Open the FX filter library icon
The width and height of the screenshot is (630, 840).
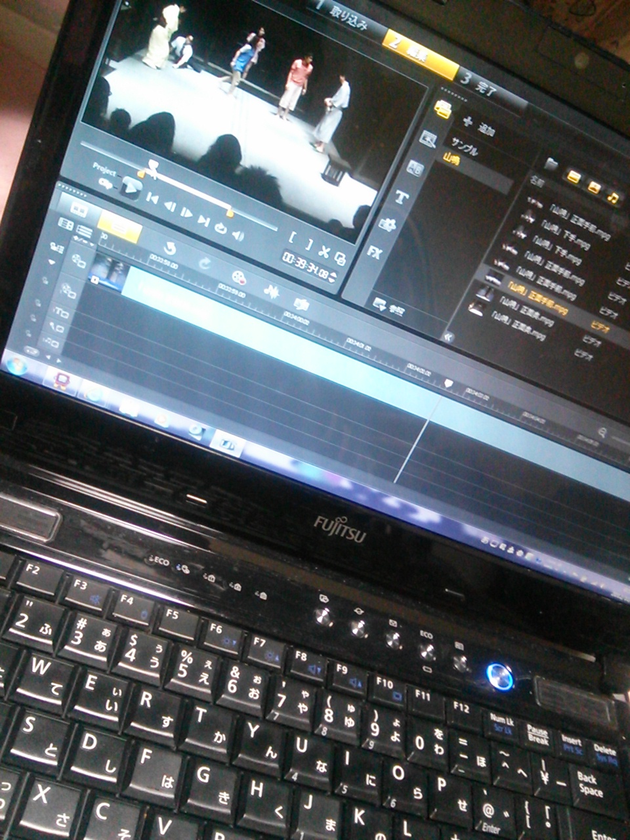point(375,251)
